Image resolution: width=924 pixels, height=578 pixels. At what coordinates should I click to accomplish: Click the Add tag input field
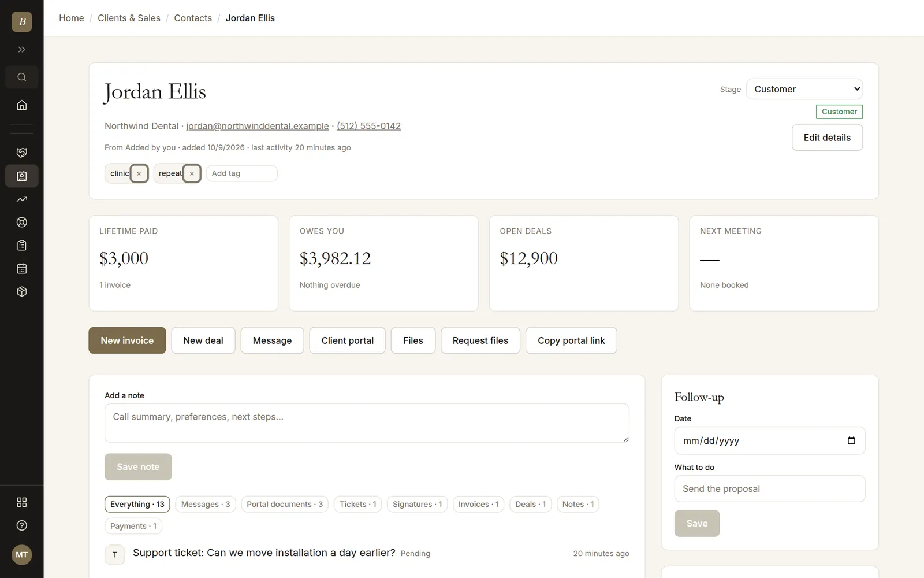point(241,173)
